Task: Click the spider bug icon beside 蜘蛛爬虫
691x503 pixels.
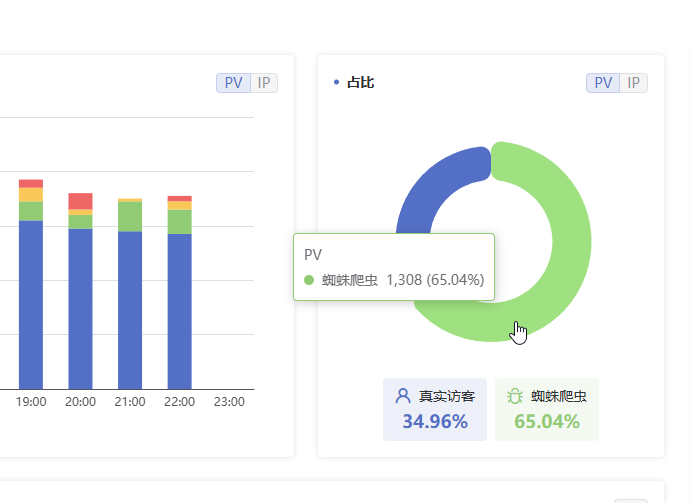Action: [515, 396]
